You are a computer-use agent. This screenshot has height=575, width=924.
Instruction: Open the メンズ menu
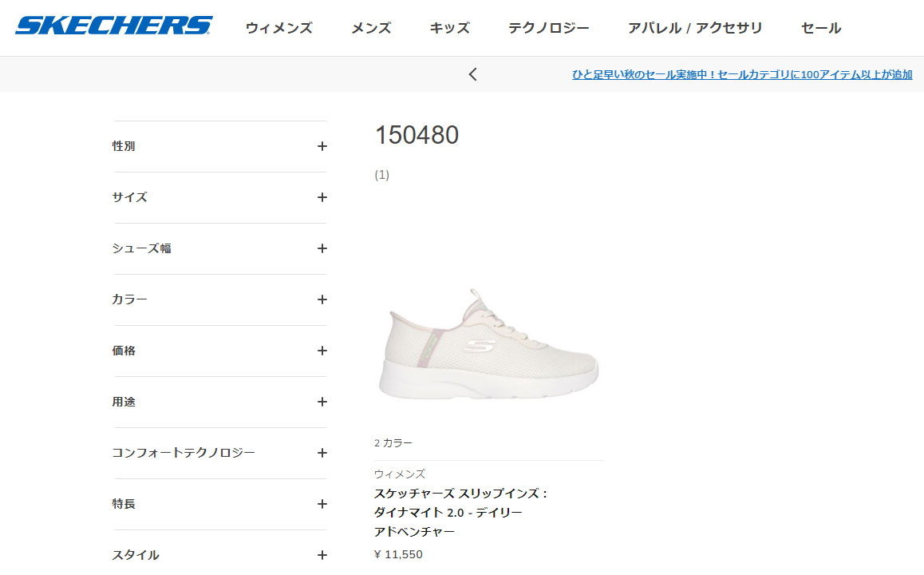371,28
